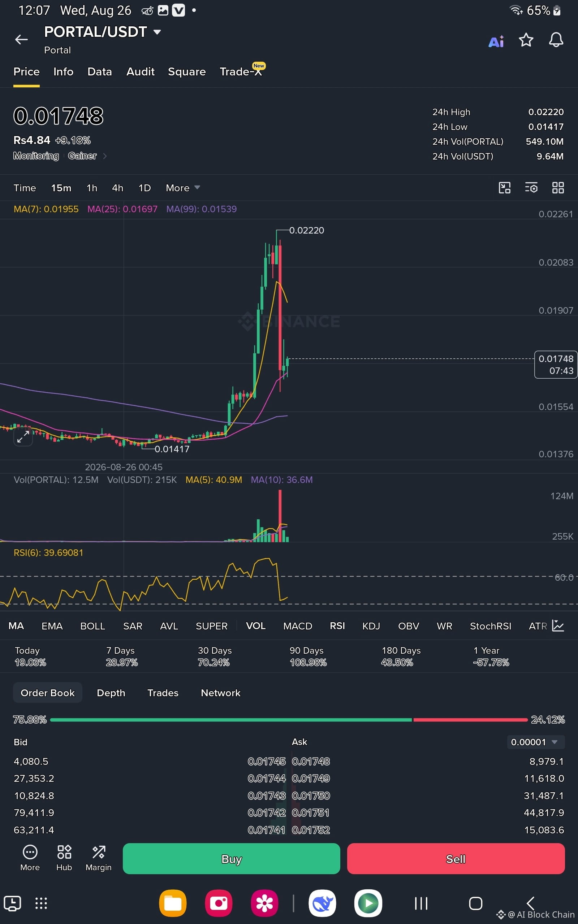Tap the current price 0.01748 marker

556,365
